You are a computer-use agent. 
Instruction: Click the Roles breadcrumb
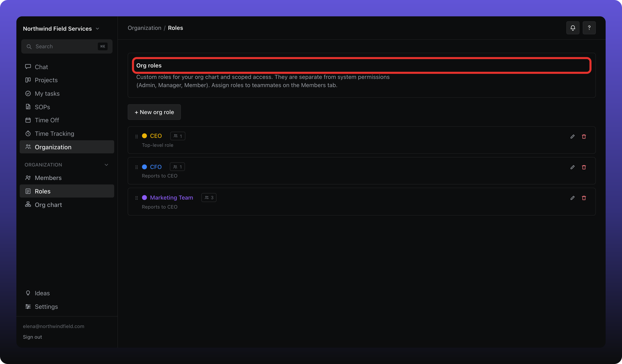pos(175,28)
